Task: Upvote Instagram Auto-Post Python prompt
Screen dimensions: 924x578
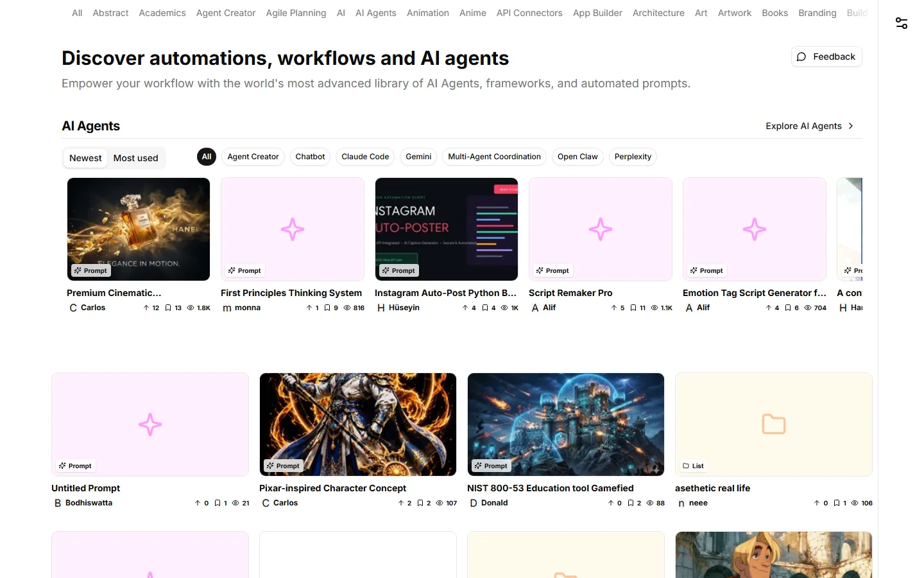Action: point(465,308)
